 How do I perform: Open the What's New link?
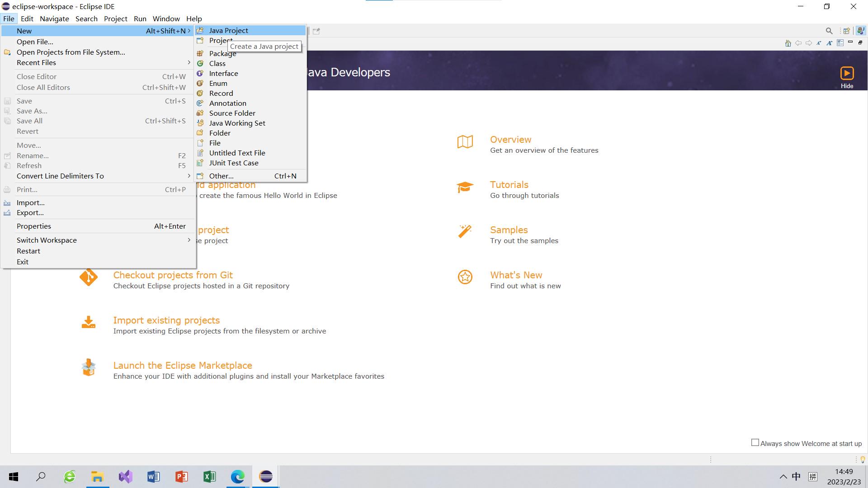pyautogui.click(x=516, y=275)
